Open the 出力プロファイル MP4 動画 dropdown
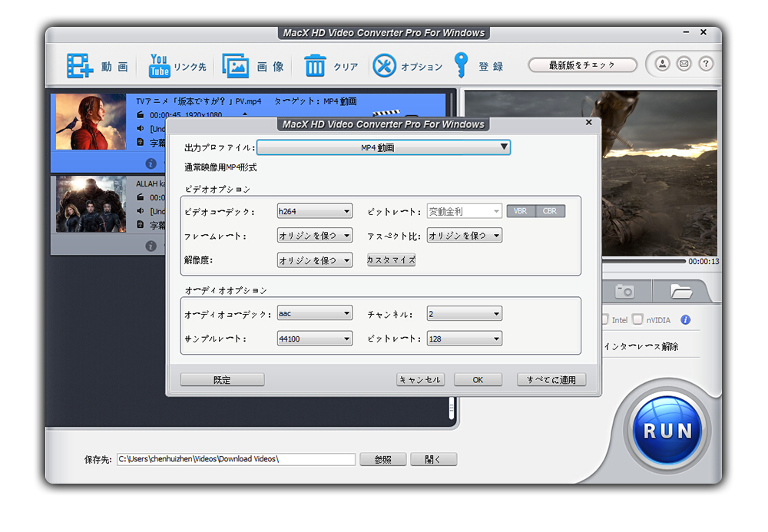The width and height of the screenshot is (768, 532). point(383,147)
